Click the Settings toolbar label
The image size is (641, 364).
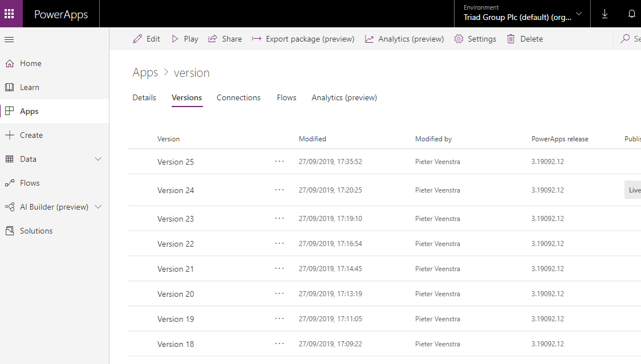(482, 39)
